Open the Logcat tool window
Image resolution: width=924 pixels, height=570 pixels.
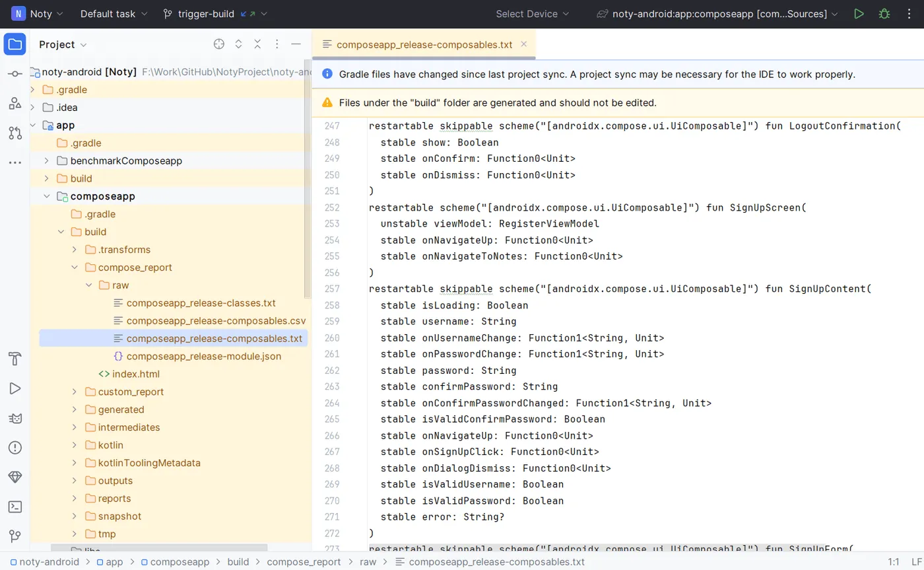[15, 418]
